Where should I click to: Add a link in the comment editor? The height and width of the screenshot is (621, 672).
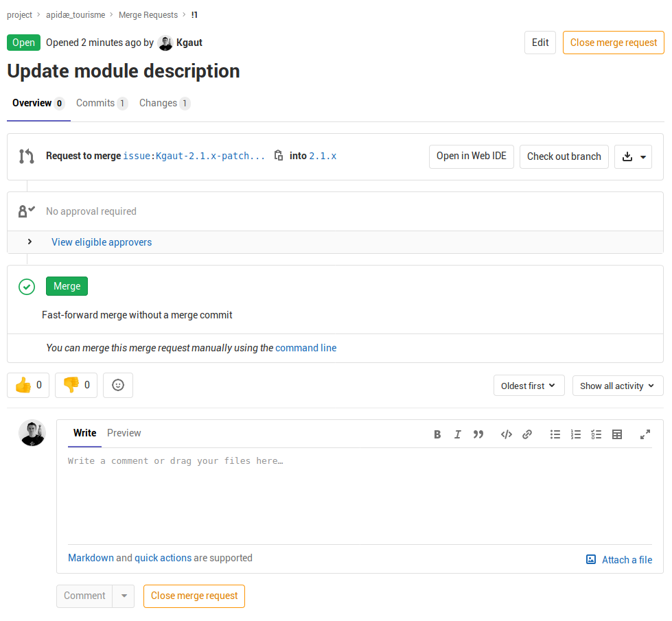click(x=527, y=434)
